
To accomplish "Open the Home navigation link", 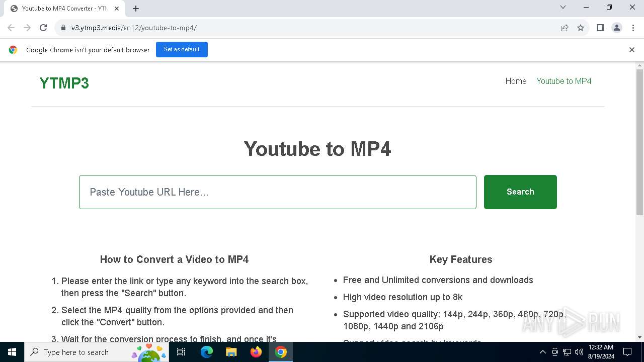I will point(516,81).
